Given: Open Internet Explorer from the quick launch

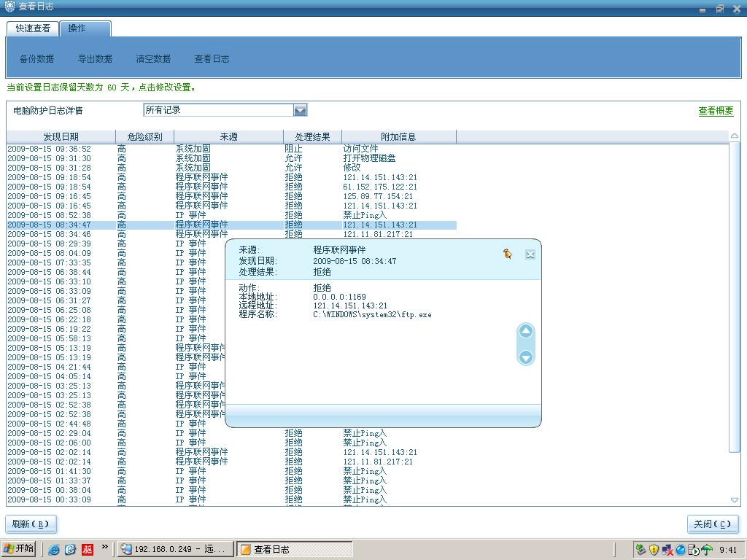Looking at the screenshot, I should (54, 549).
